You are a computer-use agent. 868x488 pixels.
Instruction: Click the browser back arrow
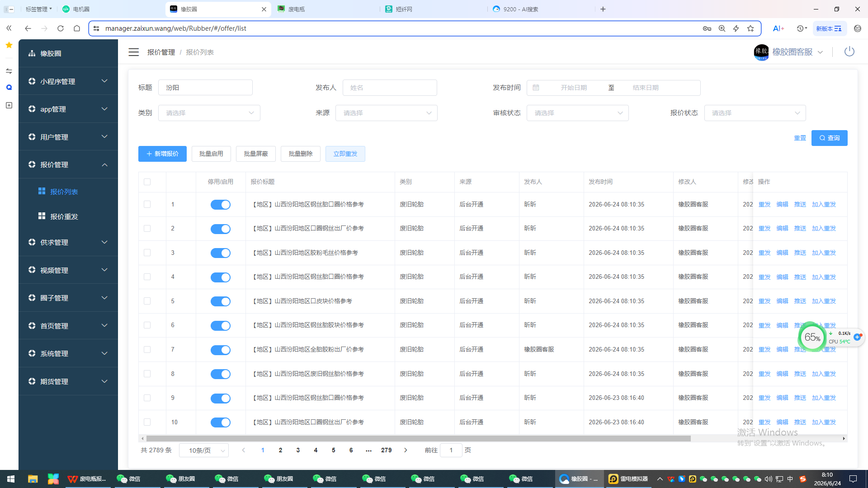click(28, 28)
